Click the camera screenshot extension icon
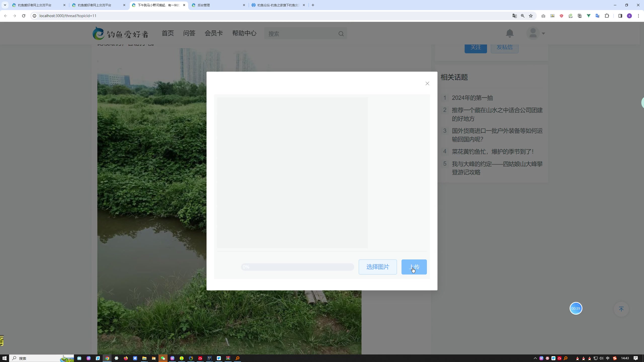 (543, 16)
